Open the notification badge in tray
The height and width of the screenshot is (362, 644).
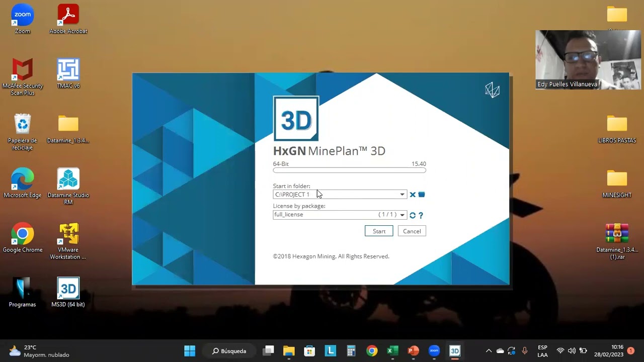[x=631, y=351]
